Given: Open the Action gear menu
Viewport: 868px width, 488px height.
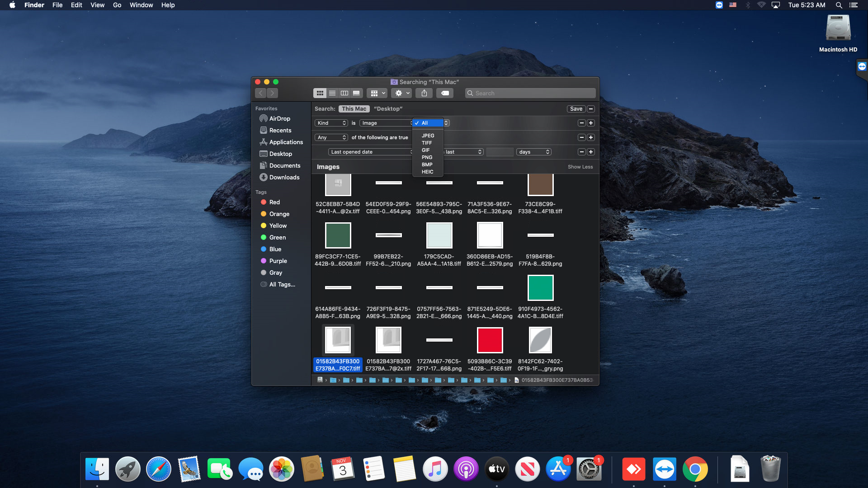Looking at the screenshot, I should (x=402, y=93).
